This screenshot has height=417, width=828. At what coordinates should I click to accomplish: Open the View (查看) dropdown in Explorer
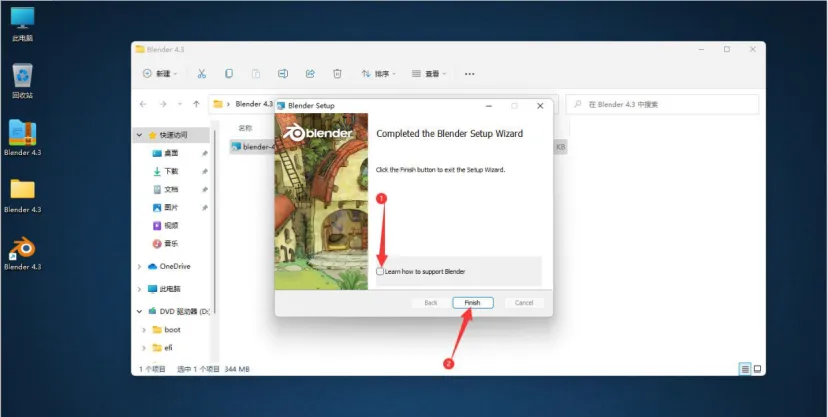(x=429, y=74)
